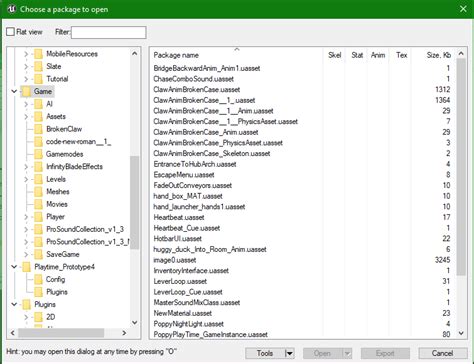Screen dimensions: 474x364
Task: Open the Open button dropdown arrow
Action: tap(347, 353)
